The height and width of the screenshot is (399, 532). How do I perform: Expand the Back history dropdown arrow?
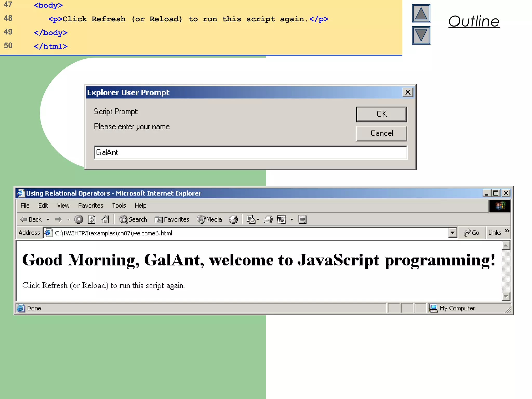[48, 220]
